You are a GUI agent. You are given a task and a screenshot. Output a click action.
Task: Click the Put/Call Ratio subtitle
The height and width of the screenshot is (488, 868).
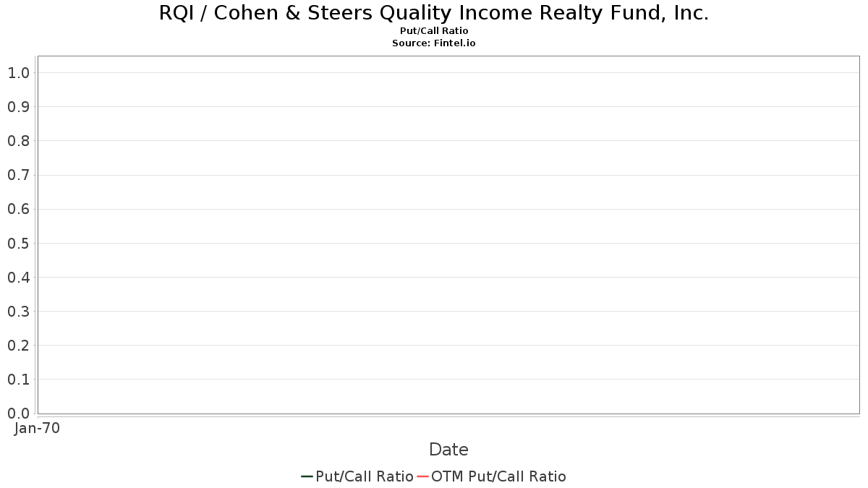[x=434, y=31]
